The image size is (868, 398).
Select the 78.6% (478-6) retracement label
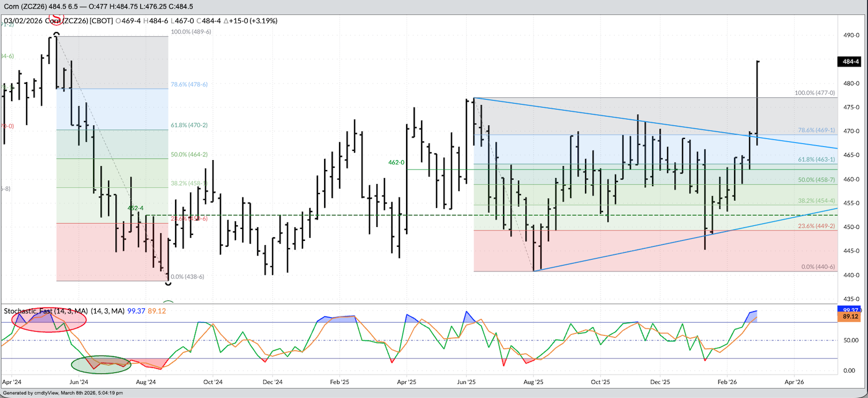pos(189,84)
